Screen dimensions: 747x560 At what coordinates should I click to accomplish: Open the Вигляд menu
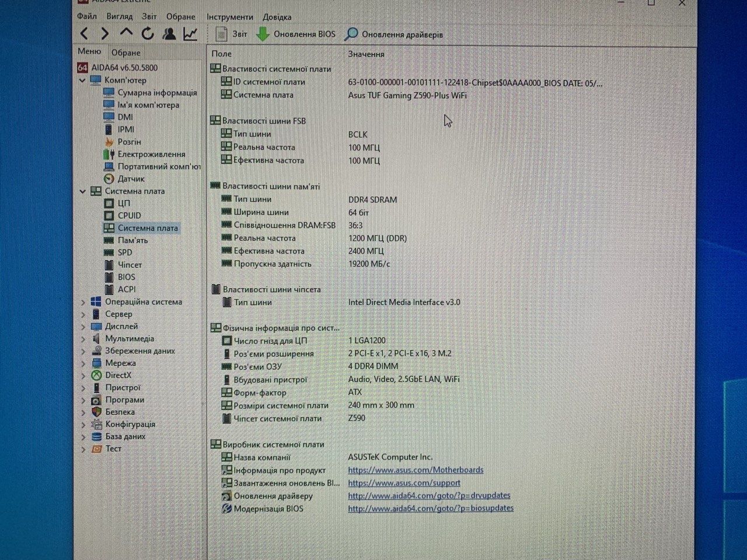120,16
